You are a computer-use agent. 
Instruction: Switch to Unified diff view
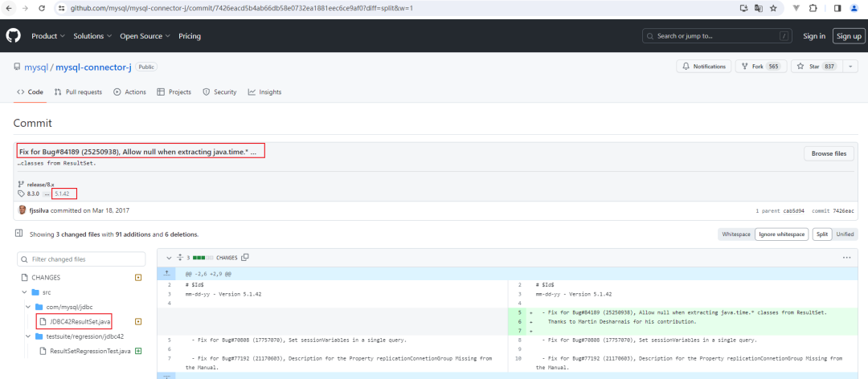click(x=845, y=234)
